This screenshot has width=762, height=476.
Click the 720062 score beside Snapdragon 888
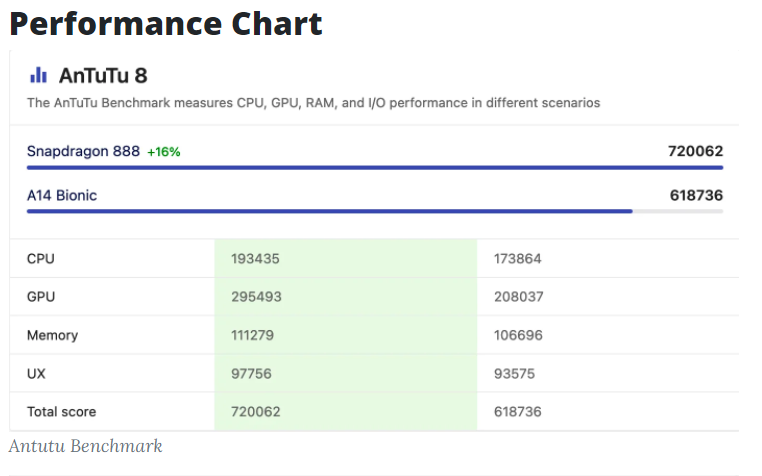[695, 151]
